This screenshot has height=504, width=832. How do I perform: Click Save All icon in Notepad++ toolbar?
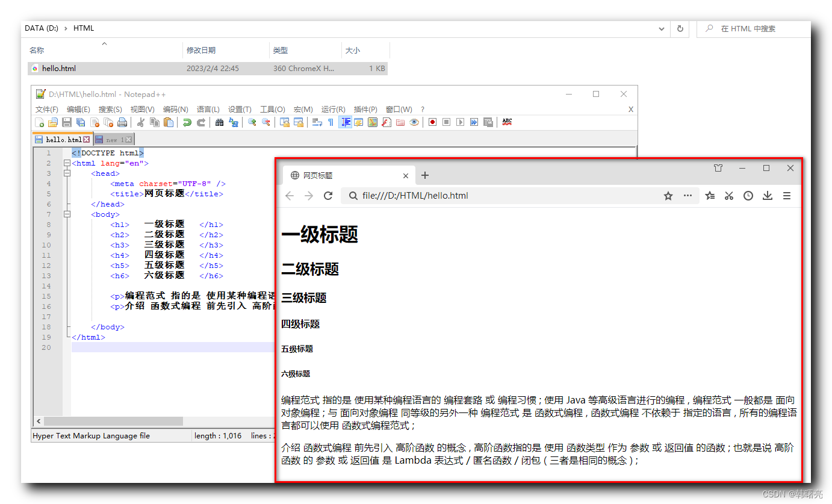tap(81, 122)
